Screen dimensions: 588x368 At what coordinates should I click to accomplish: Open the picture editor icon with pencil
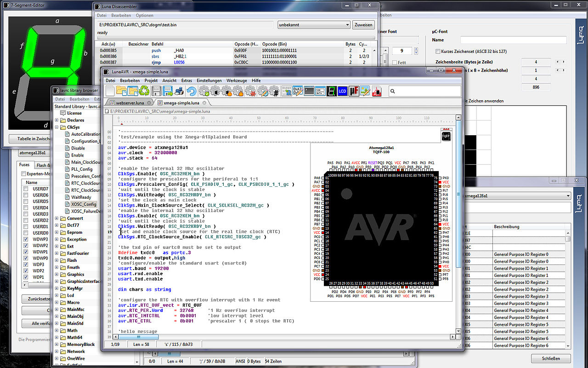tap(365, 91)
